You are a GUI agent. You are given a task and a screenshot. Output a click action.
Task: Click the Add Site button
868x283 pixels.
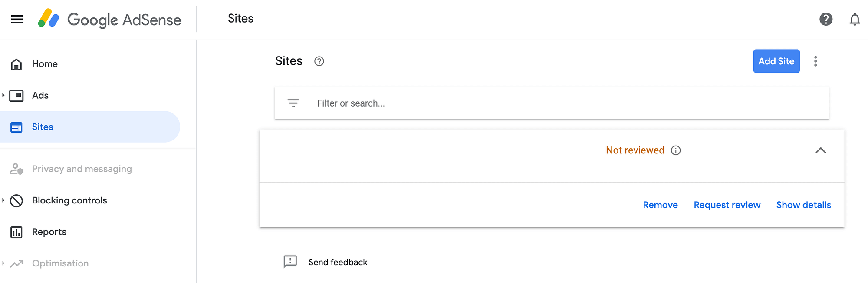pyautogui.click(x=776, y=61)
